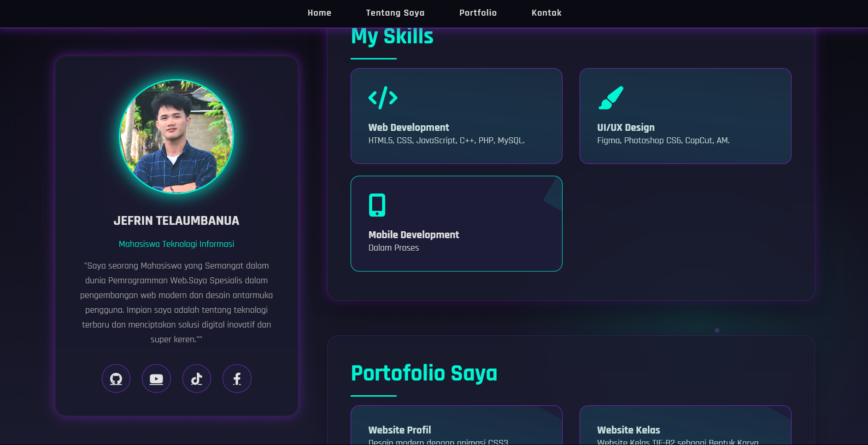Open the TikTok social icon link
Image resolution: width=868 pixels, height=445 pixels.
pos(197,379)
